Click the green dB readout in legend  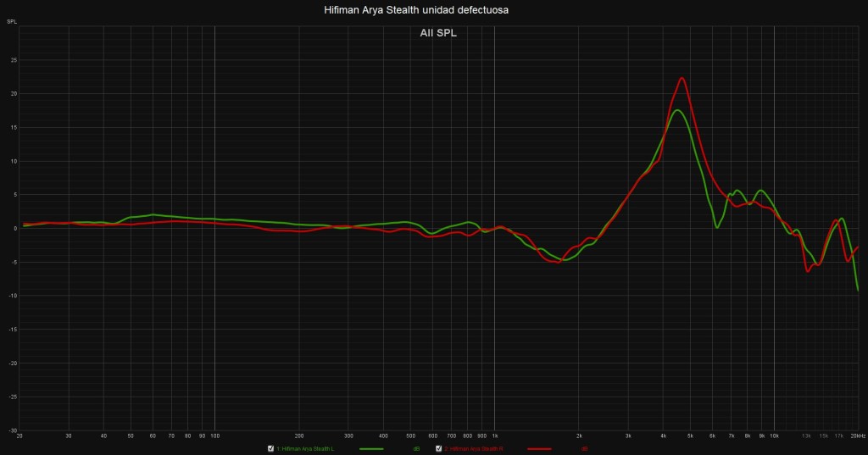pyautogui.click(x=416, y=448)
